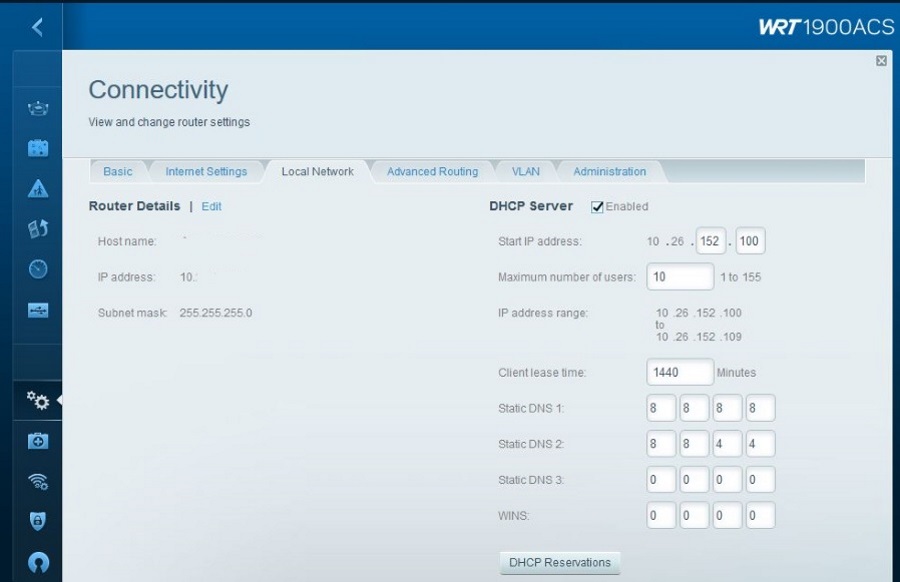Open Troubleshooting medical-kit icon
The height and width of the screenshot is (582, 900).
point(38,441)
